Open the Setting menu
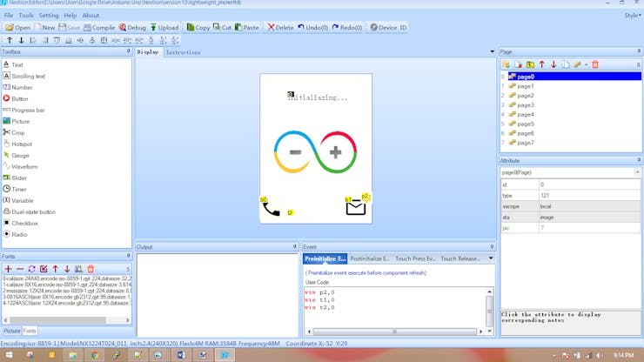The width and height of the screenshot is (644, 362). [49, 15]
